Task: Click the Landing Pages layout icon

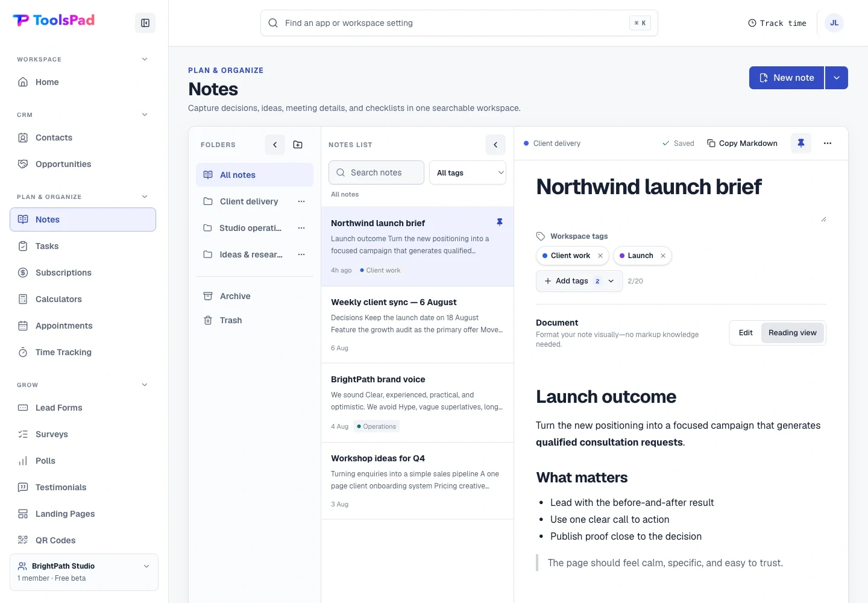Action: point(23,514)
